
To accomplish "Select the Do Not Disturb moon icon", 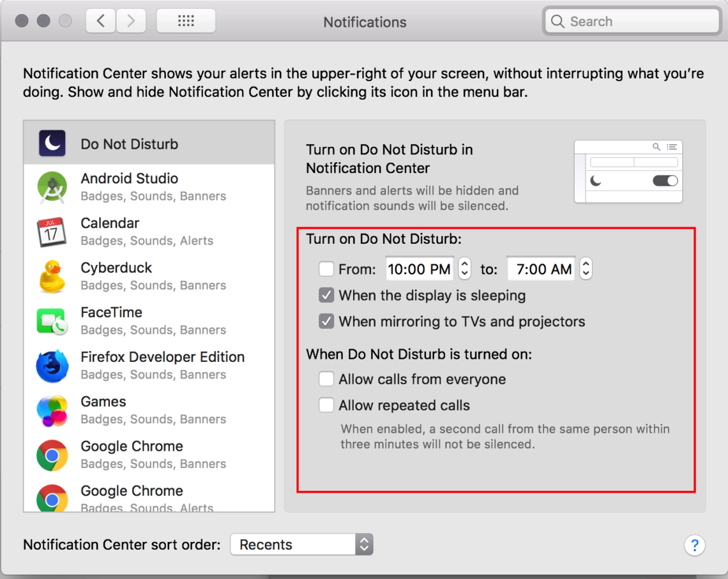I will click(x=52, y=144).
